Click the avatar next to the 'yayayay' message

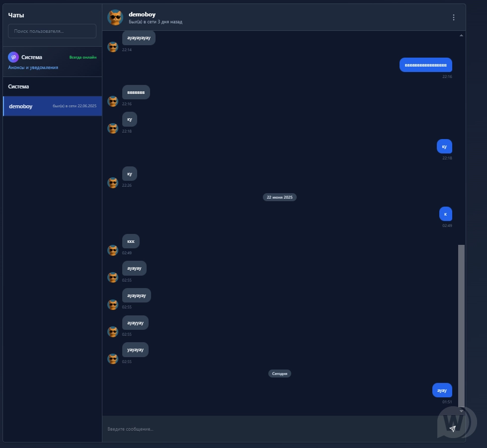(x=113, y=359)
